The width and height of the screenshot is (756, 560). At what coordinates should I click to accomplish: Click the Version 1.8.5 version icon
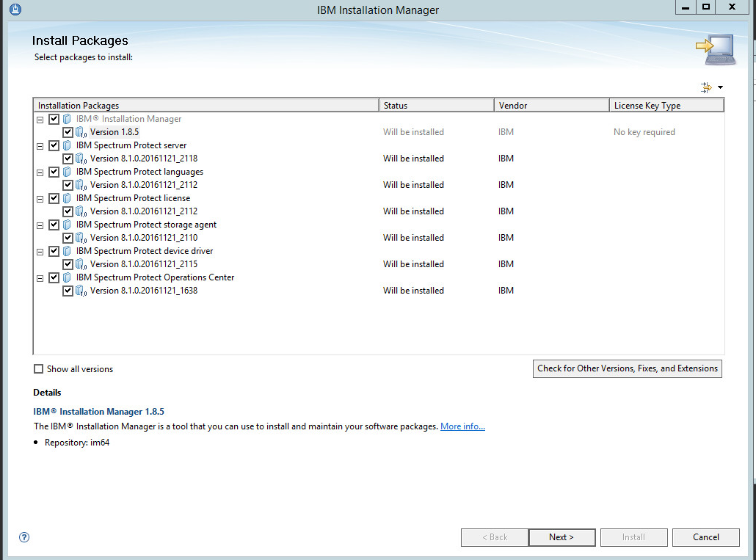pos(81,133)
